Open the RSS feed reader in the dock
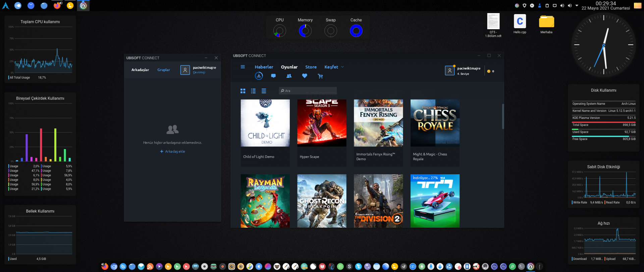 [x=150, y=267]
